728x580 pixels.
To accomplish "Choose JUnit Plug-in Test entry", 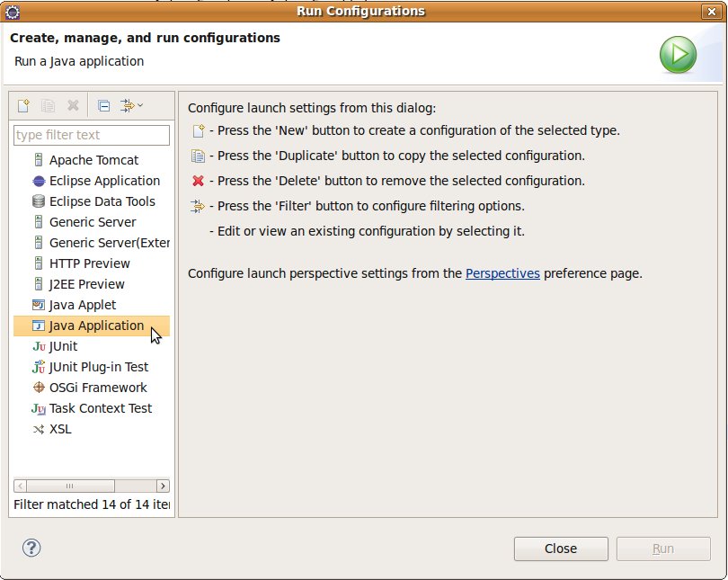I will [x=98, y=367].
